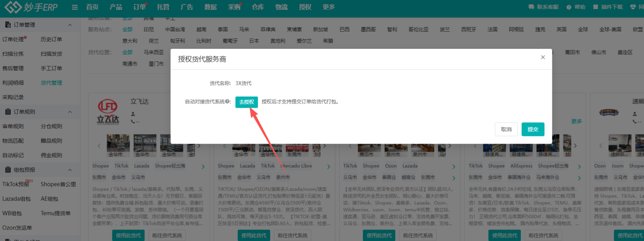644x241 pixels.
Task: Open 联系客服 chat icon
Action: (531, 7)
